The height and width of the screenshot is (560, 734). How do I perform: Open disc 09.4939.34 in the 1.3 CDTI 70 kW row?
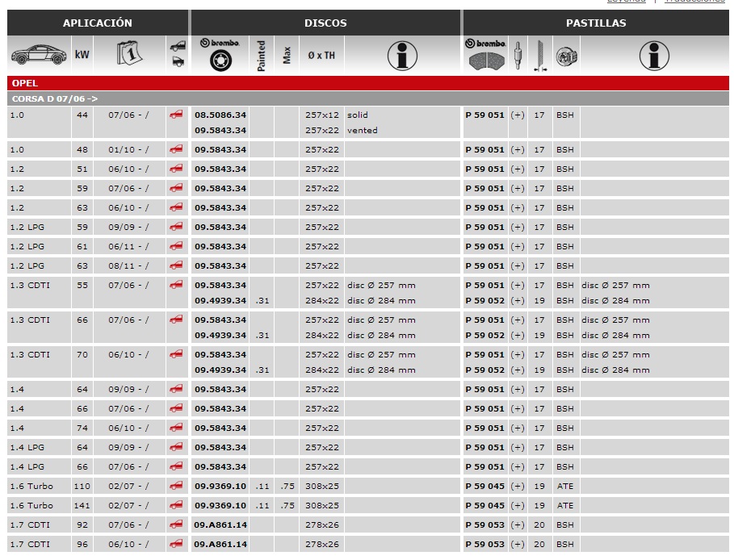point(220,370)
